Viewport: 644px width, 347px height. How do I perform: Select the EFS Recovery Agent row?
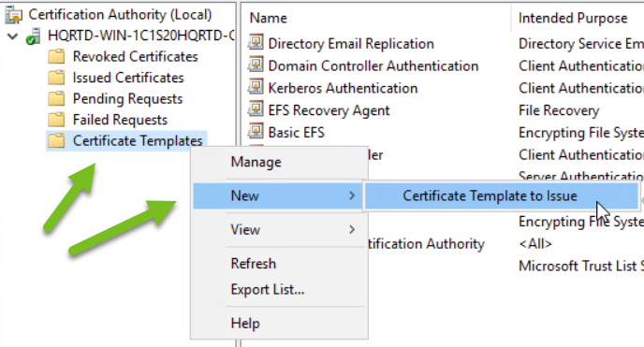point(329,110)
